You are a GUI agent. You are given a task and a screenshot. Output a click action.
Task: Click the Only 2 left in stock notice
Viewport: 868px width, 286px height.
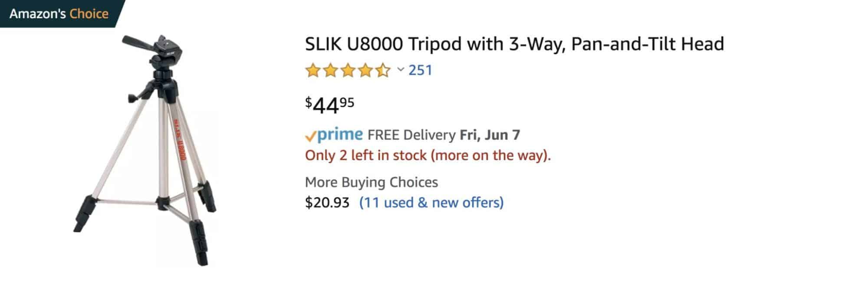428,155
